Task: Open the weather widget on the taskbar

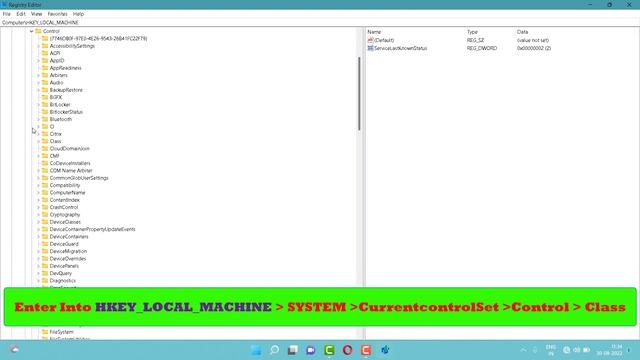Action: pyautogui.click(x=15, y=349)
